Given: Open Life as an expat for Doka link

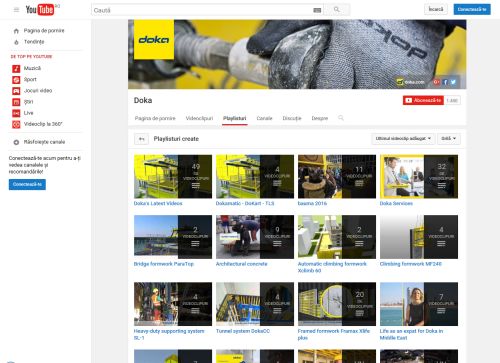Looking at the screenshot, I should (x=411, y=334).
